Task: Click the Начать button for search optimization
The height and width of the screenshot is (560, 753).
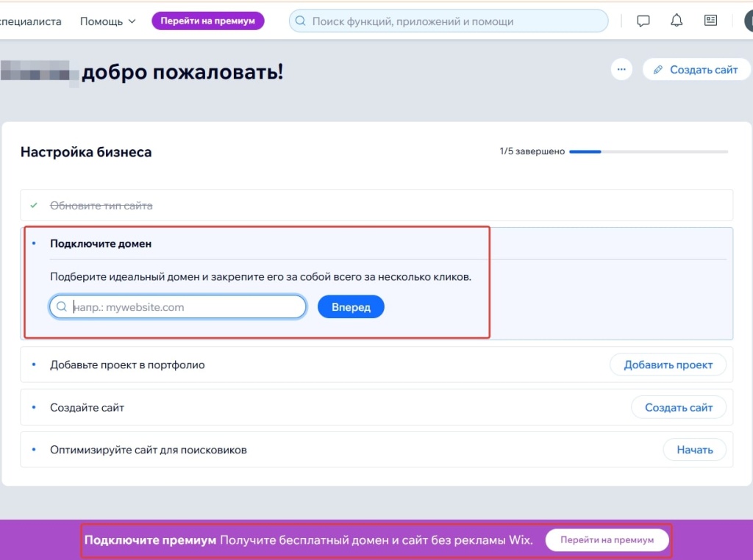Action: 694,450
